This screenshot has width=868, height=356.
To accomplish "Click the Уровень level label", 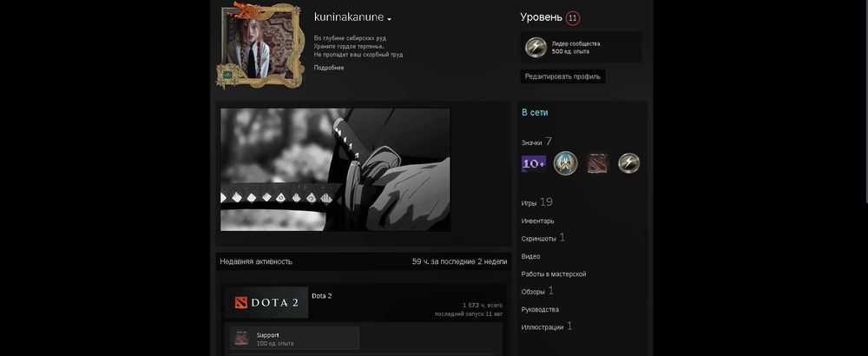I will (541, 17).
